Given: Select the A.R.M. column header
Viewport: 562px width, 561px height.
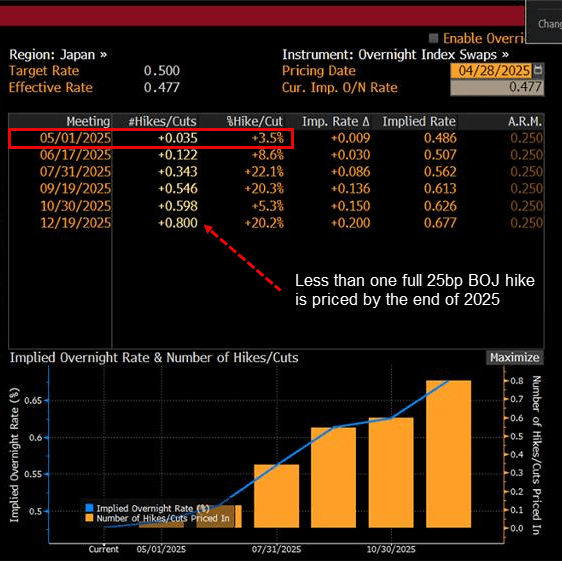Looking at the screenshot, I should pos(524,122).
